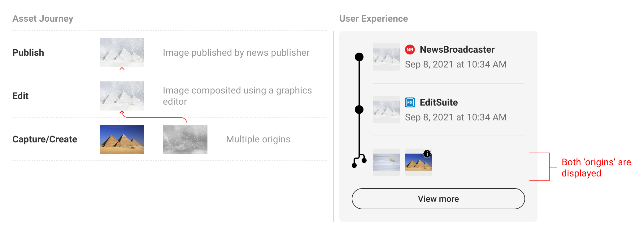Viewport: 644px width, 234px height.
Task: Select the NewsBroadcaster timeline node dot
Action: click(x=359, y=57)
